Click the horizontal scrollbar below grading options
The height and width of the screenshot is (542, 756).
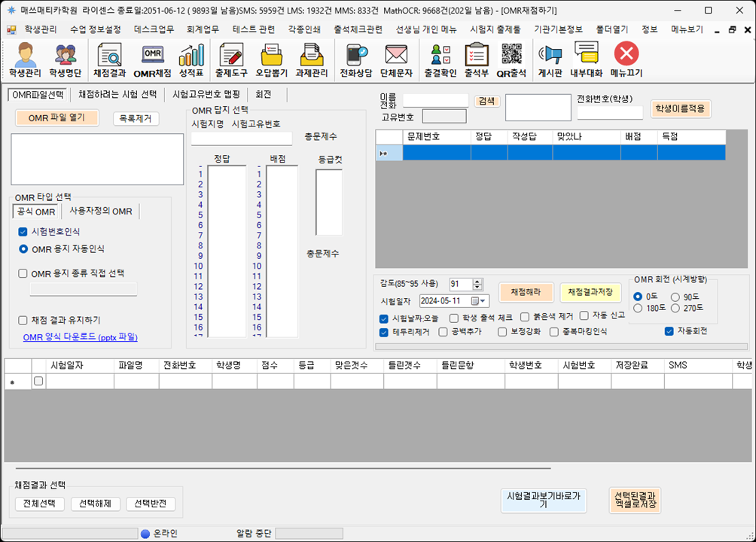pos(561,347)
